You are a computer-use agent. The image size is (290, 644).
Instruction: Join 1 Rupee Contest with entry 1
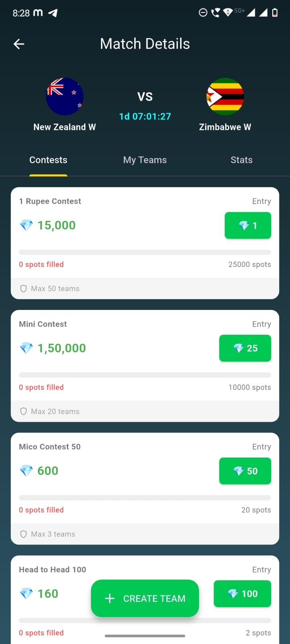point(248,225)
